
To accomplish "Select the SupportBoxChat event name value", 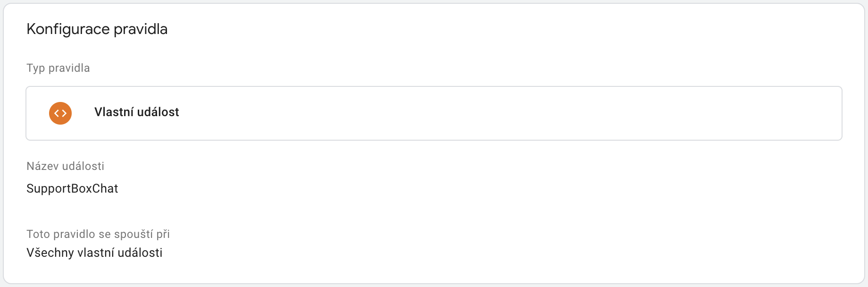I will click(72, 188).
